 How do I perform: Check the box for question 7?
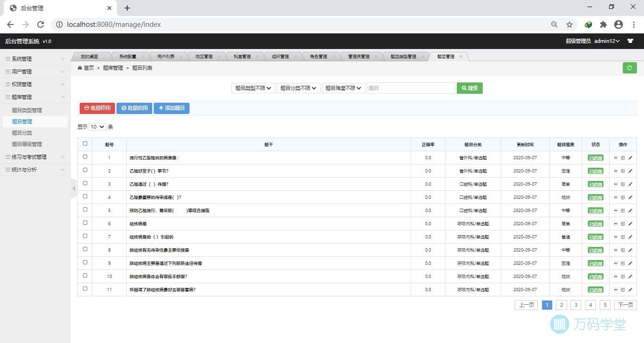85,236
